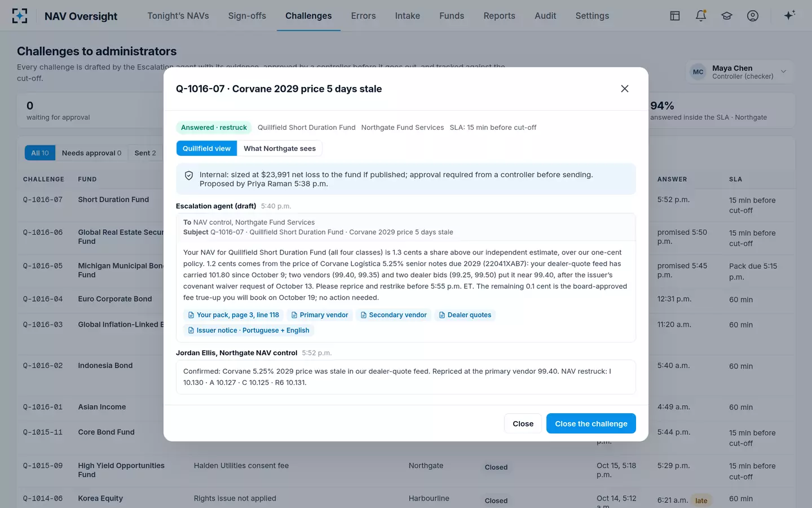Open 'Your pack, page 3, line 118' attachment
This screenshot has height=508, width=812.
pos(233,315)
